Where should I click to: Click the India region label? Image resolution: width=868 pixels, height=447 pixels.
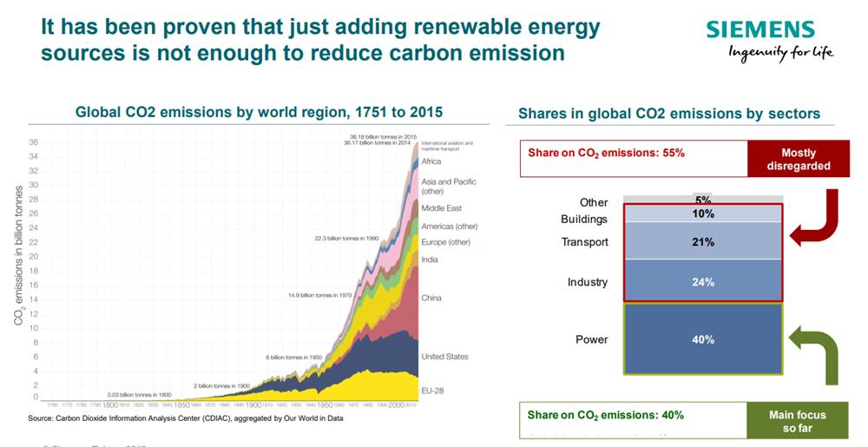(430, 260)
